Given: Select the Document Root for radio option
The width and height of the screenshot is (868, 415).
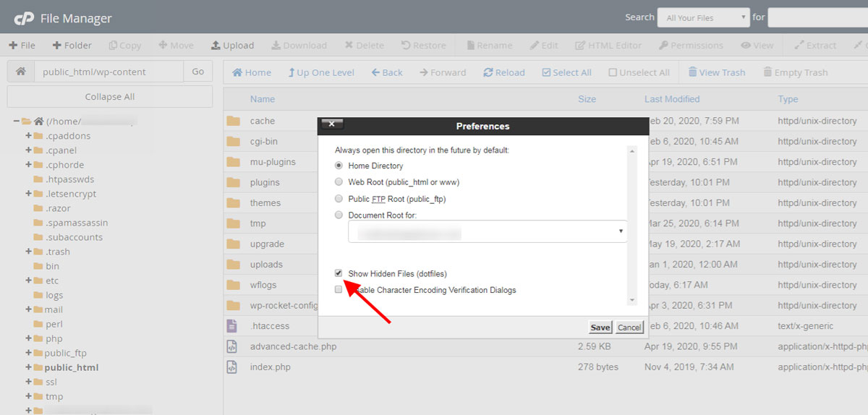Looking at the screenshot, I should [x=339, y=215].
